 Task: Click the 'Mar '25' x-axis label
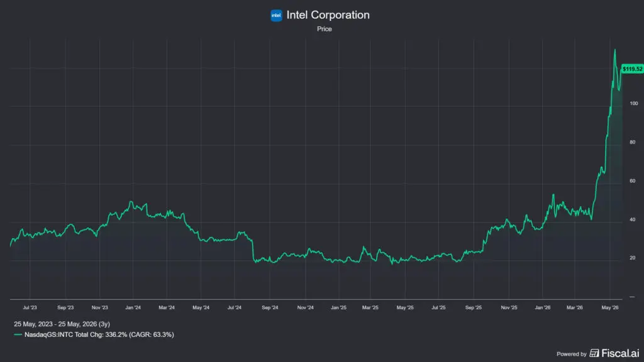click(370, 307)
